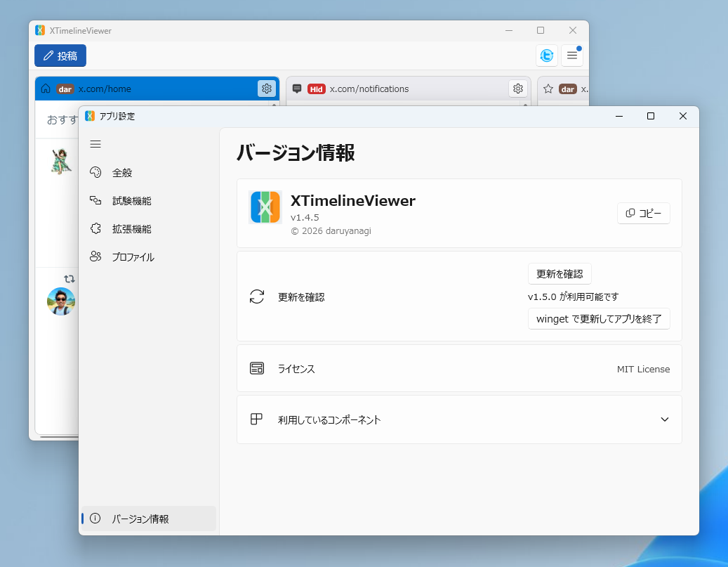Click the MIT License text
728x567 pixels.
pos(644,369)
